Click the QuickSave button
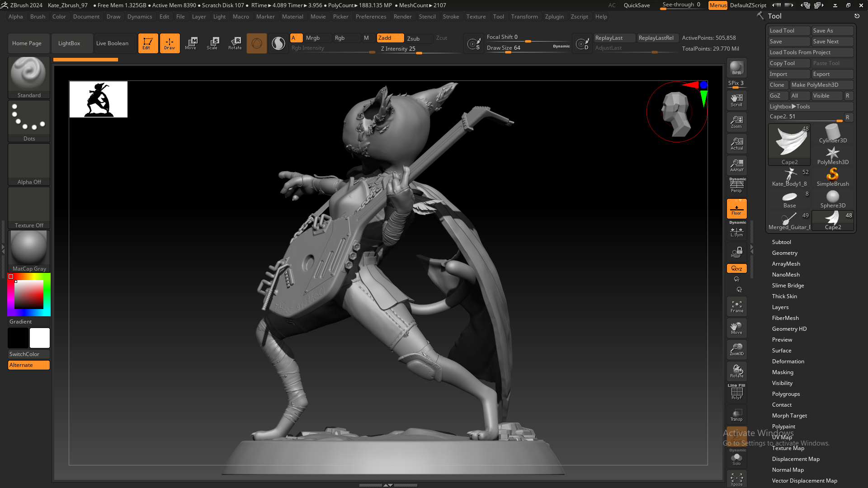 [x=637, y=5]
